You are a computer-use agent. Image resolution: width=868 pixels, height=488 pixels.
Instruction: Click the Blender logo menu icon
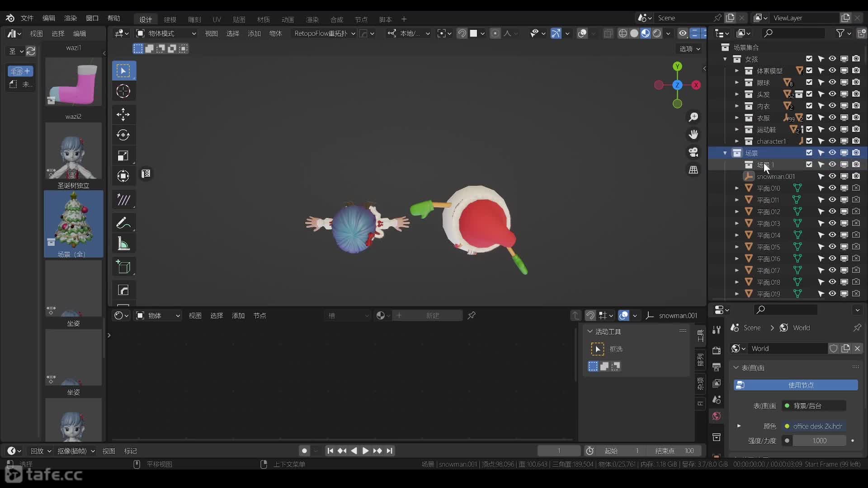click(x=10, y=18)
